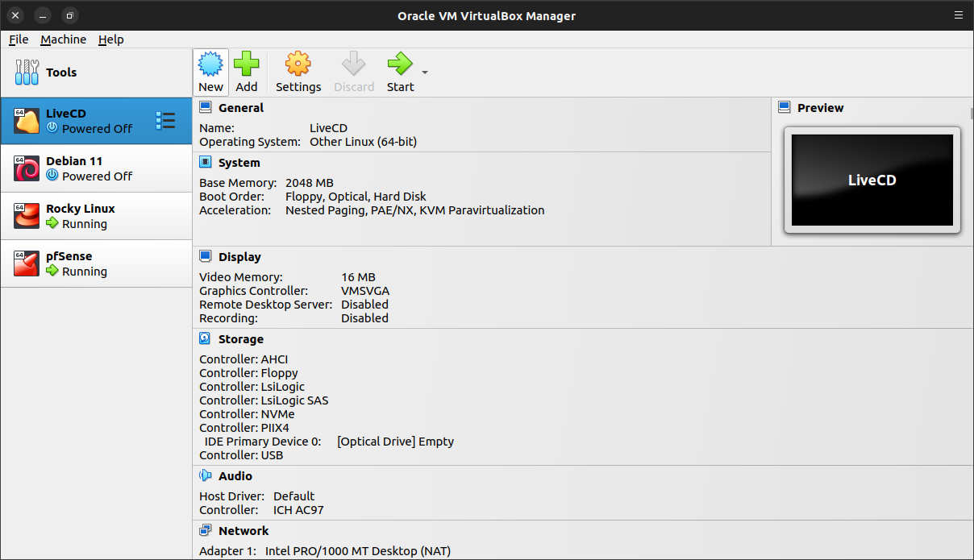Screen dimensions: 974x560
Task: Click the LiveCD OS icon
Action: 27,121
